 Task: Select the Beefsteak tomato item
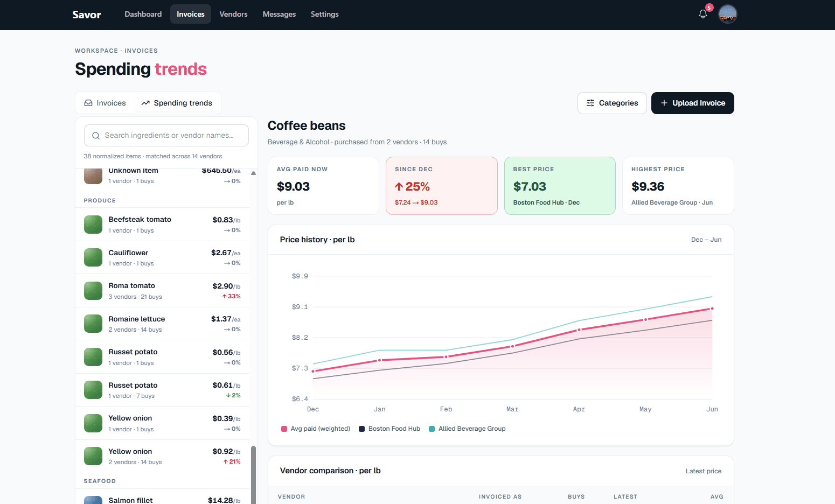pyautogui.click(x=162, y=225)
